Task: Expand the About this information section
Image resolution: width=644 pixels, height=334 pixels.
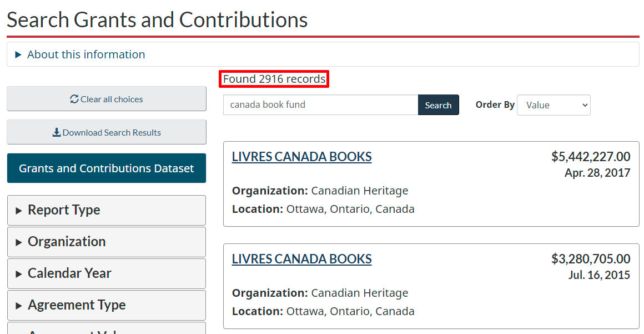Action: [x=85, y=54]
